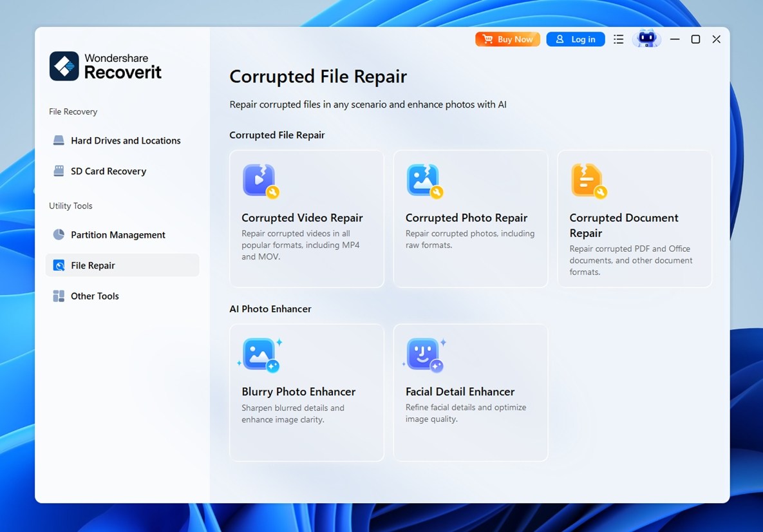The image size is (763, 532).
Task: Open the AI robot assistant icon
Action: [x=646, y=39]
